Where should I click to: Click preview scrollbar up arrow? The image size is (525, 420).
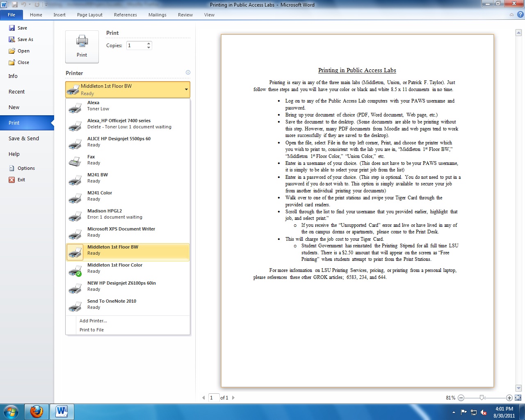[518, 33]
